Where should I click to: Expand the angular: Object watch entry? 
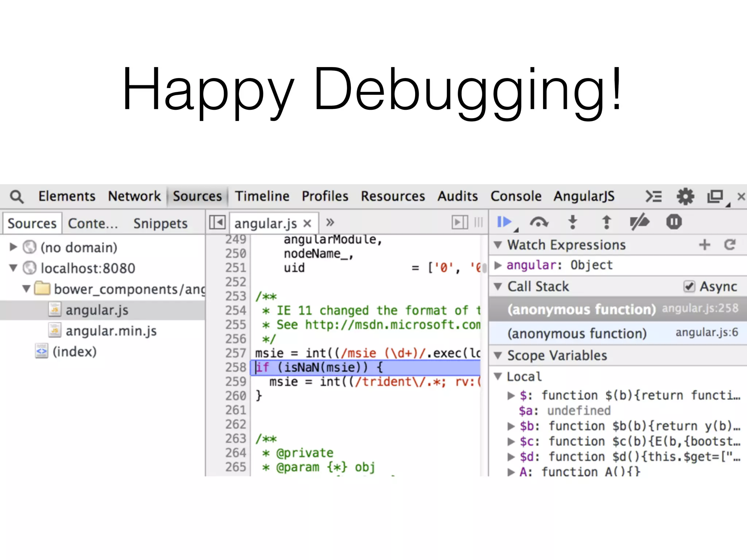pyautogui.click(x=498, y=265)
